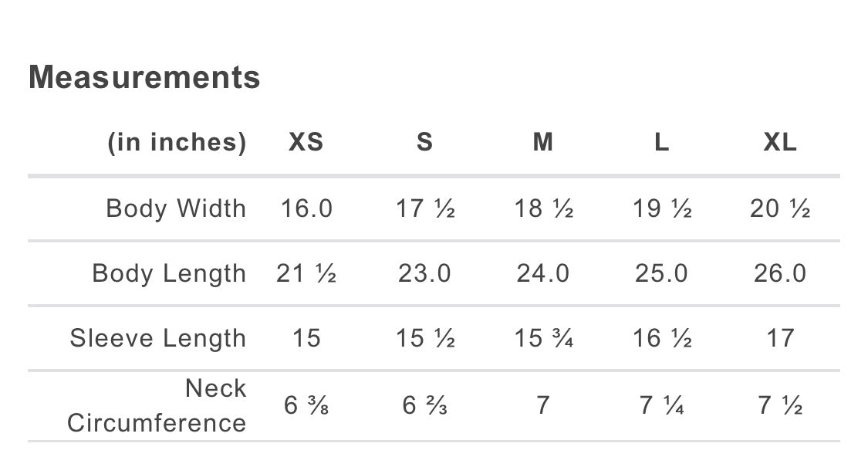
Task: Click the Body Width row label
Action: [176, 208]
